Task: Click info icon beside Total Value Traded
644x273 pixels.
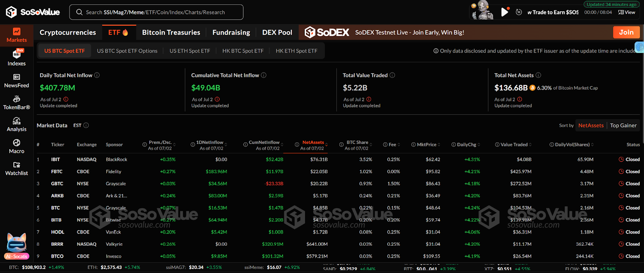Action: coord(392,75)
